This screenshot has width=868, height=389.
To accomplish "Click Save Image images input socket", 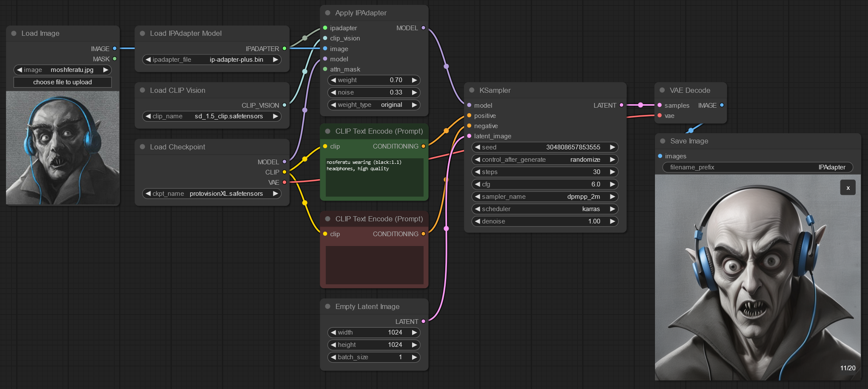I will (x=660, y=156).
